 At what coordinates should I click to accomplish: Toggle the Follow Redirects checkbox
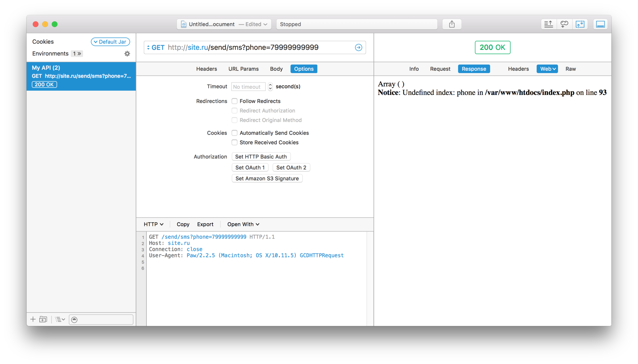234,101
